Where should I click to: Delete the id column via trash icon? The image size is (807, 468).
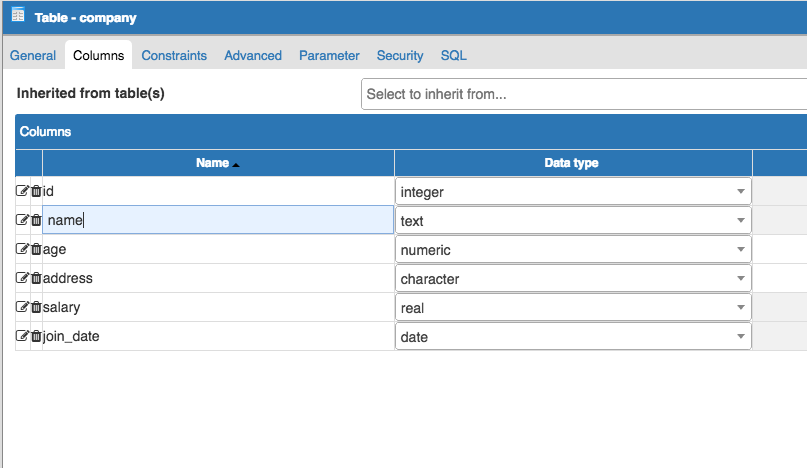point(36,191)
